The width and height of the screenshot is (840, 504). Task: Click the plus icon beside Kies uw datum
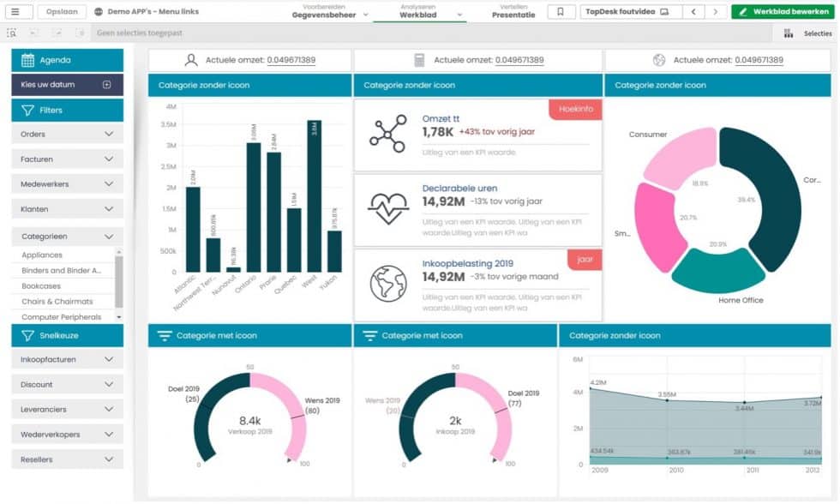[x=107, y=85]
